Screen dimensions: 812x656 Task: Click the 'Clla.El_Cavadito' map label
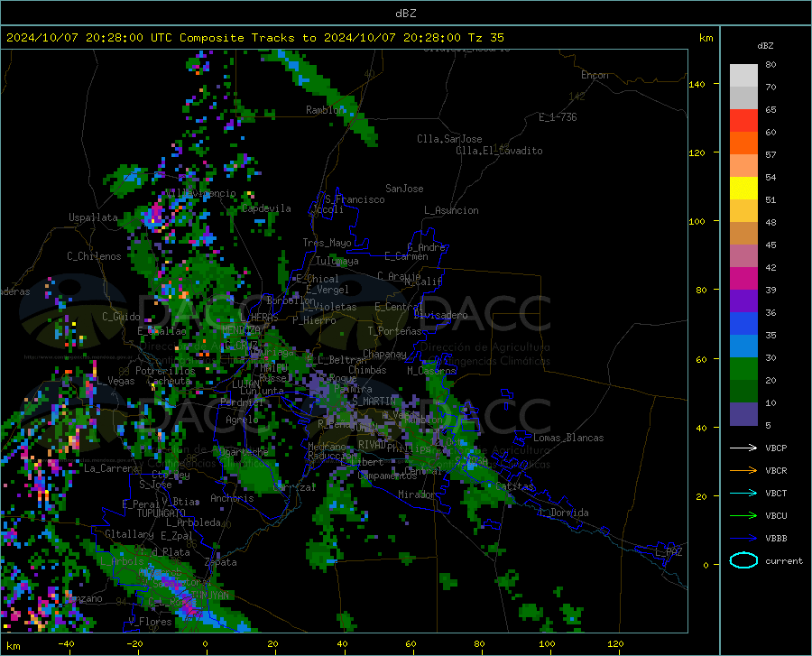pos(499,151)
